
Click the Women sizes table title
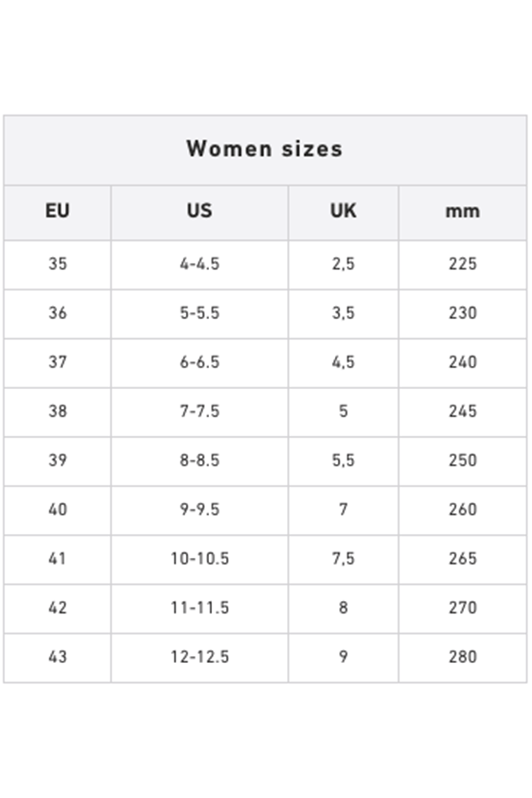(265, 149)
